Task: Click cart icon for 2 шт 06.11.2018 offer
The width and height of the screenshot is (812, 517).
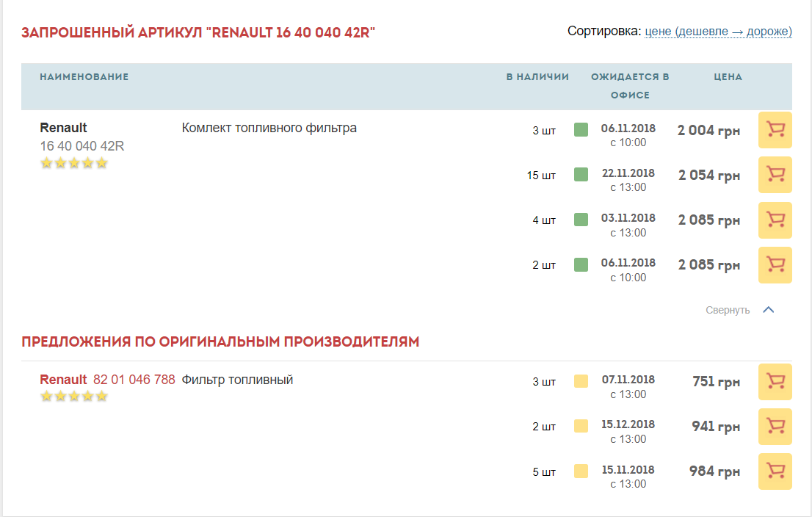Action: pos(775,264)
